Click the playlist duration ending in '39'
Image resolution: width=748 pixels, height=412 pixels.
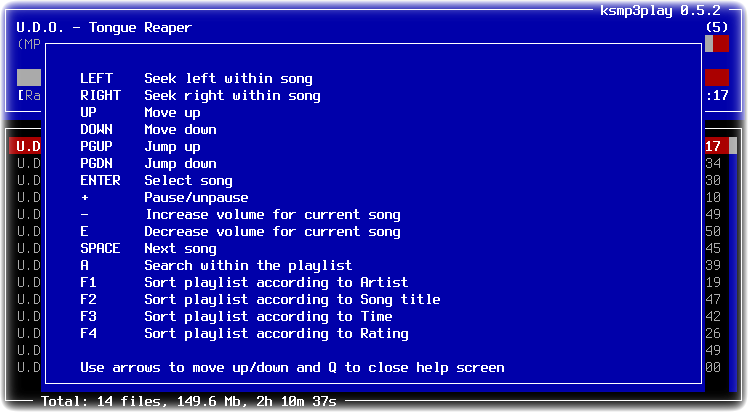point(713,265)
